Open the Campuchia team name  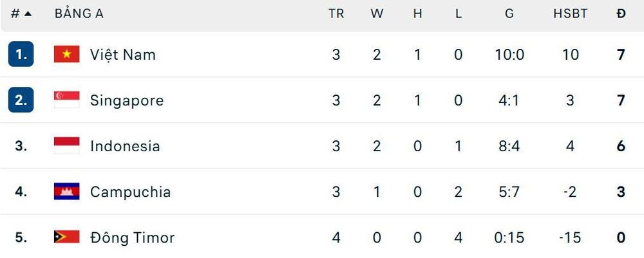point(131,192)
